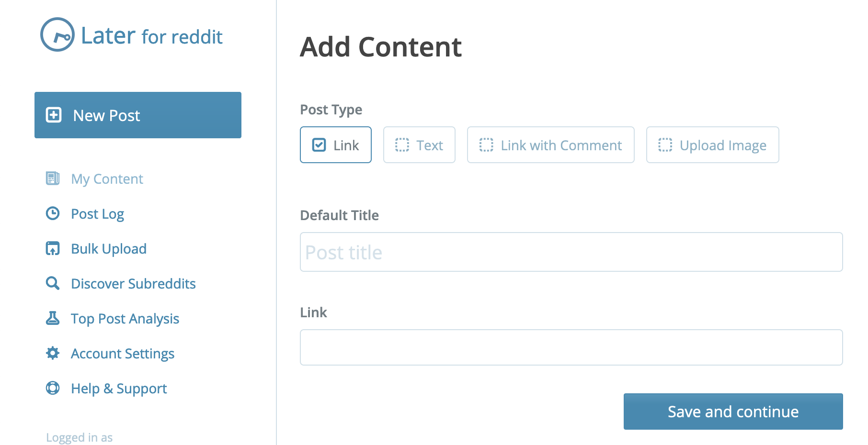The height and width of the screenshot is (445, 868).
Task: Select the Text post type
Action: (x=419, y=145)
